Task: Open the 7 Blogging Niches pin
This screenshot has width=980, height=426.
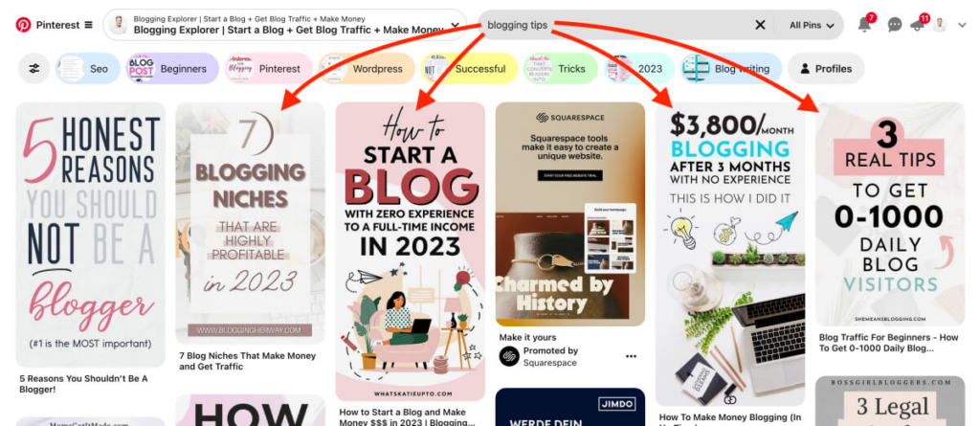Action: 250,223
